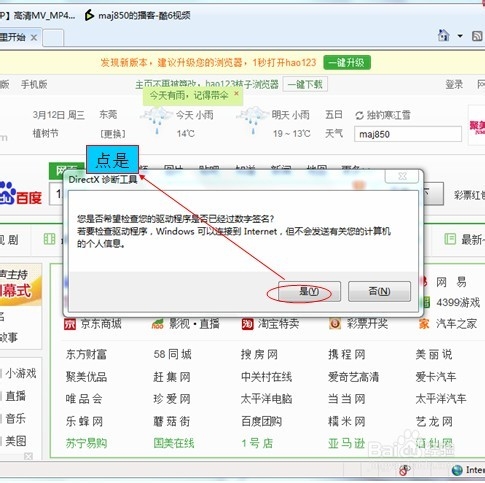
Task: Open the green 1号店 link
Action: (x=257, y=444)
